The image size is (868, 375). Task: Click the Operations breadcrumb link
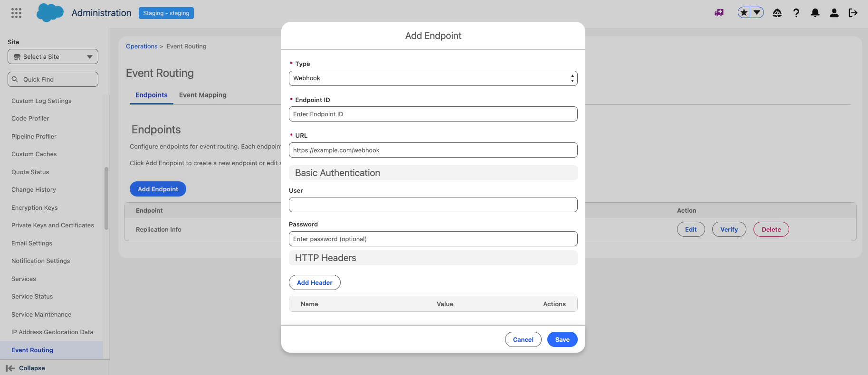[142, 46]
